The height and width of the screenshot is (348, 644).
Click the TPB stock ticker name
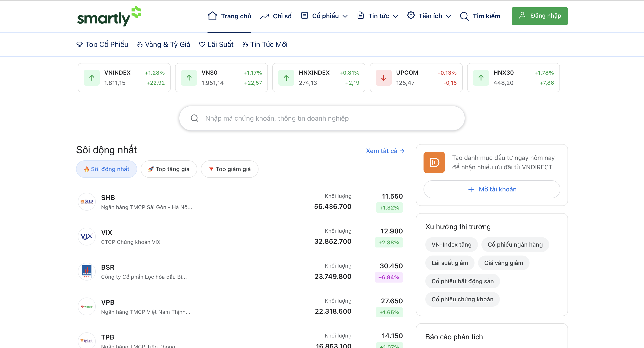[x=108, y=337]
